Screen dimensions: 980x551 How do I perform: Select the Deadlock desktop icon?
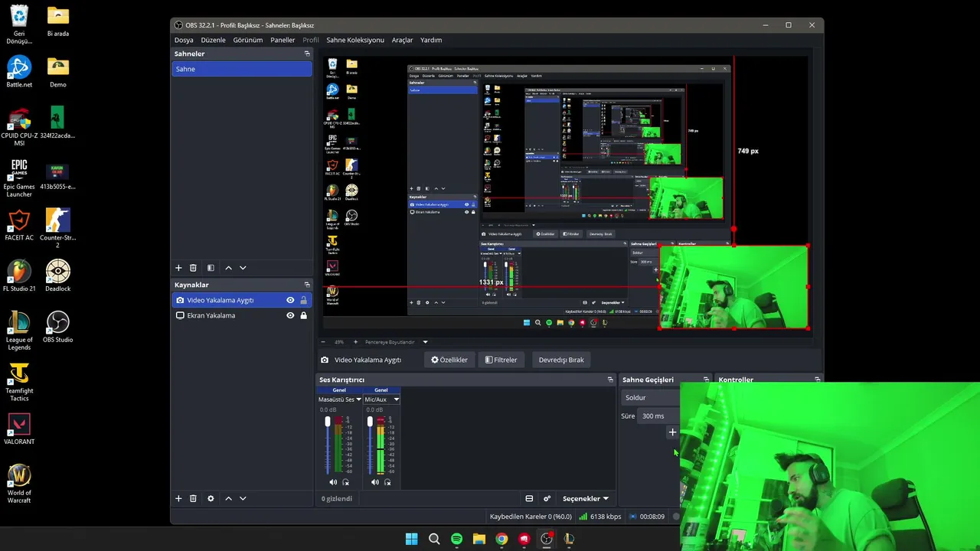pos(58,275)
